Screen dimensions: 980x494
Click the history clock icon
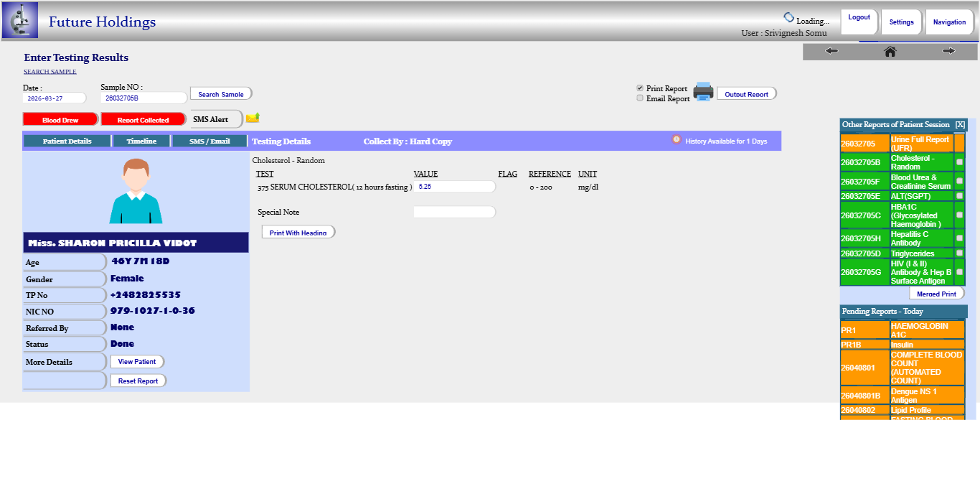coord(676,140)
